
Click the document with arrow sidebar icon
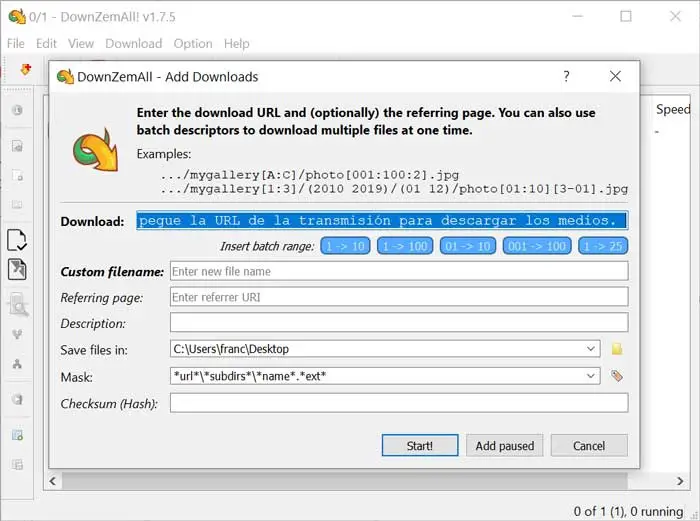tap(17, 270)
